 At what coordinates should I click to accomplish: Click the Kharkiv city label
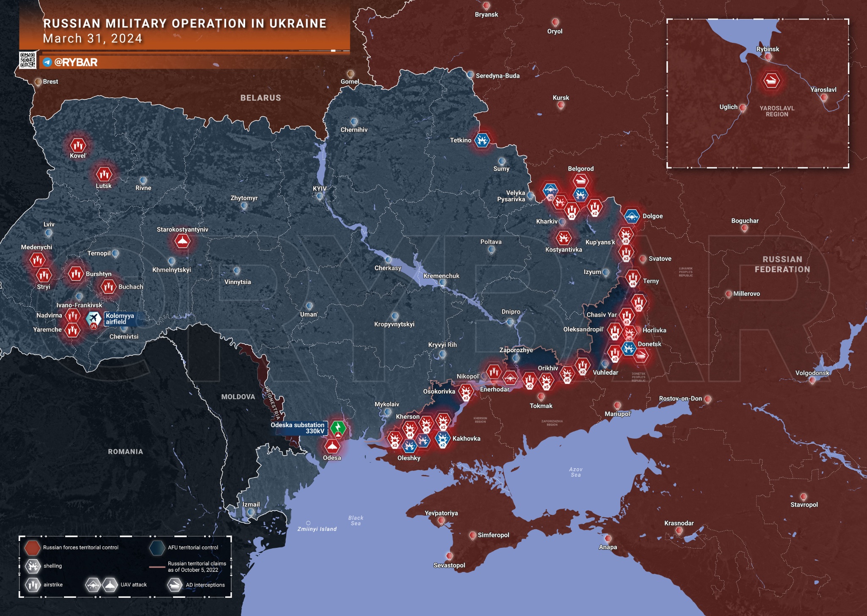pyautogui.click(x=547, y=221)
